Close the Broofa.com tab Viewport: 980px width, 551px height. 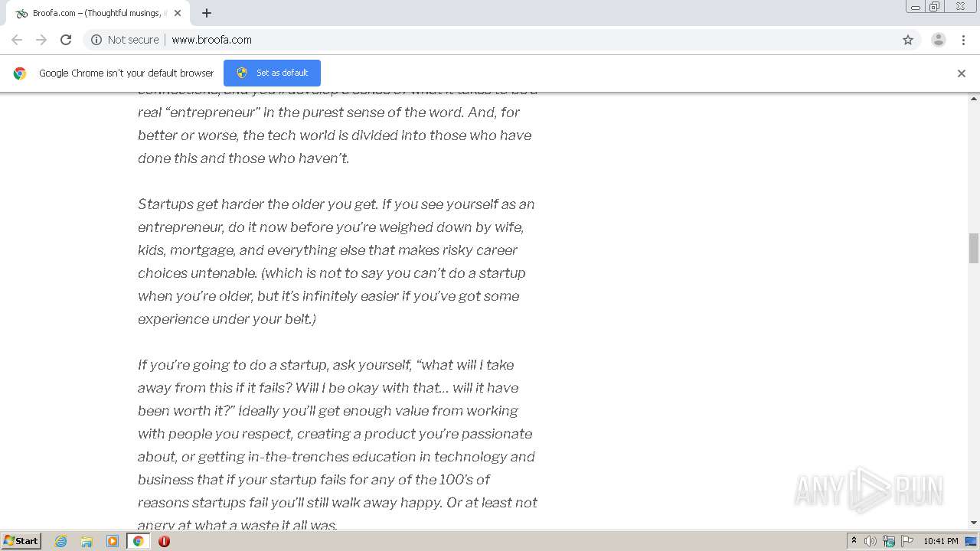tap(178, 13)
